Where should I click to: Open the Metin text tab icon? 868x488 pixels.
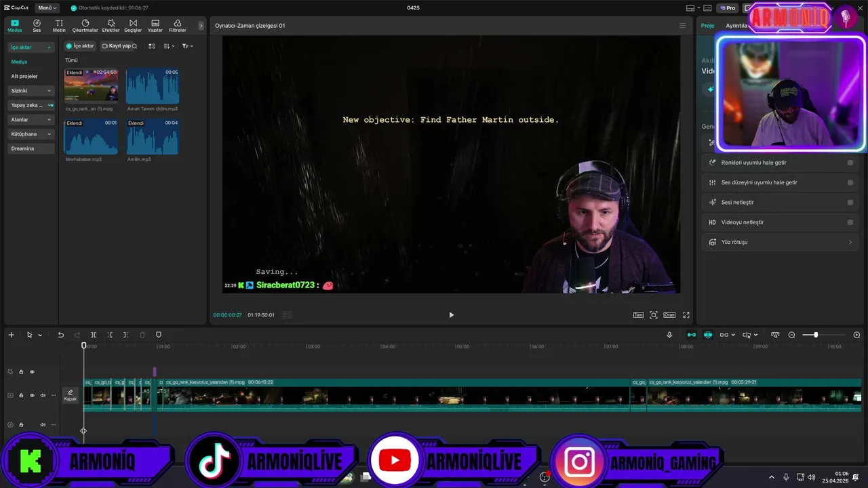pyautogui.click(x=59, y=26)
